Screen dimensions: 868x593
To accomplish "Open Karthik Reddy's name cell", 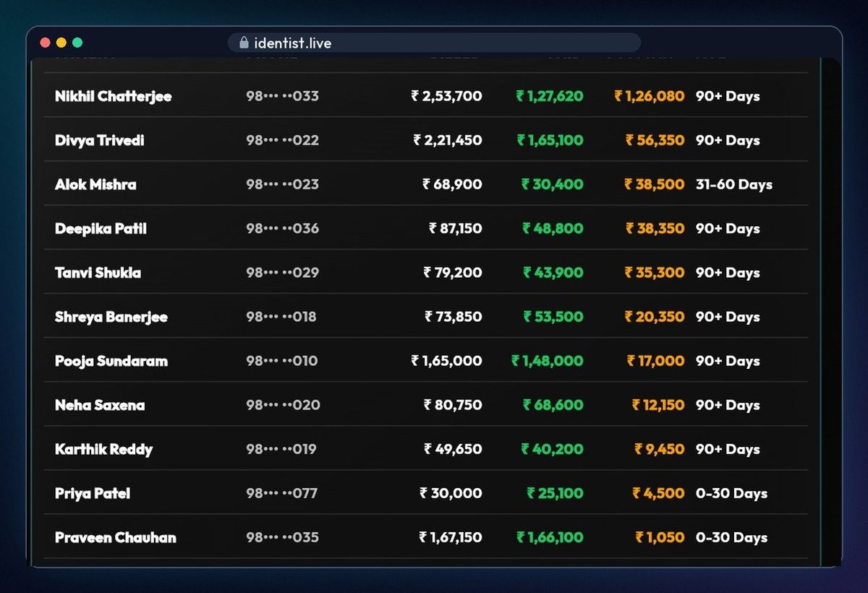I will pos(104,449).
